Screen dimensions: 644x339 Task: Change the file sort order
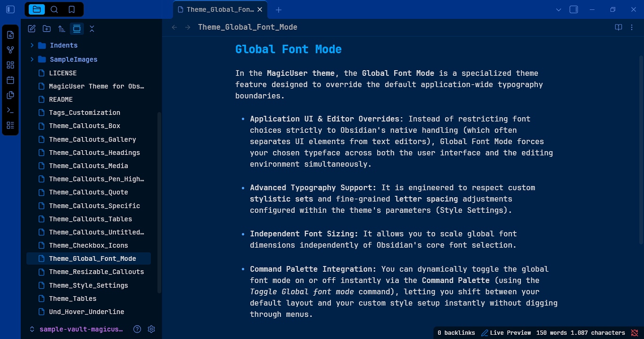62,29
